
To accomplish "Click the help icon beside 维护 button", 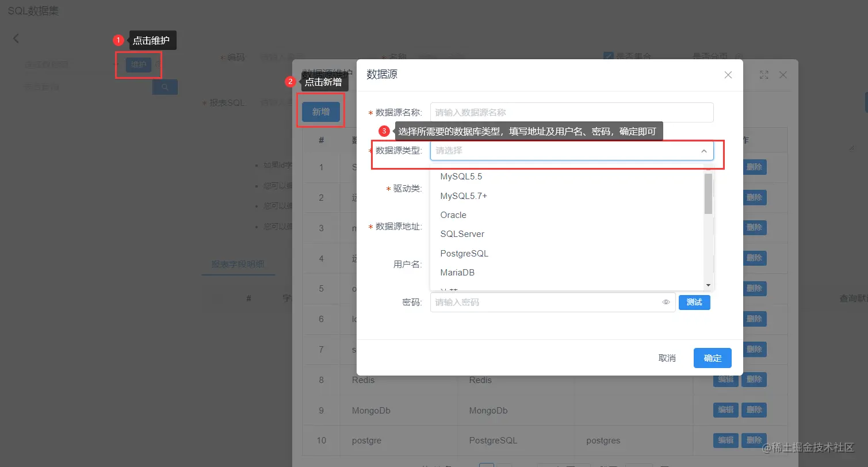I will 157,64.
